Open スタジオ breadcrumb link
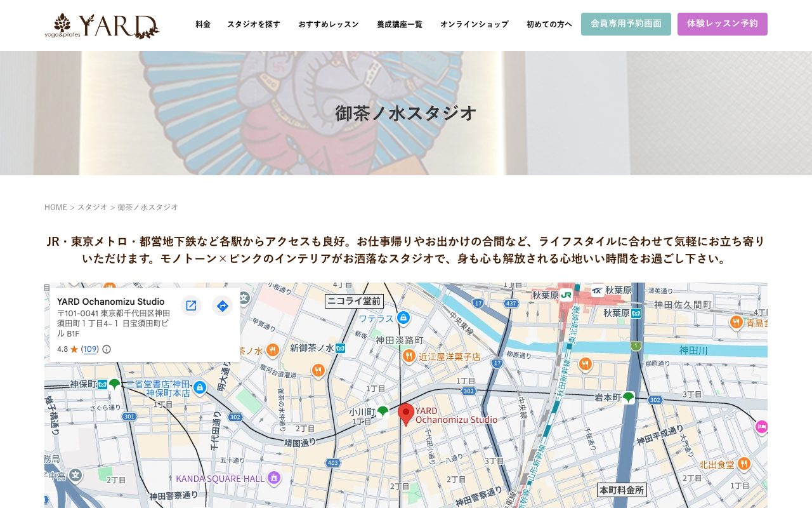 click(x=93, y=207)
